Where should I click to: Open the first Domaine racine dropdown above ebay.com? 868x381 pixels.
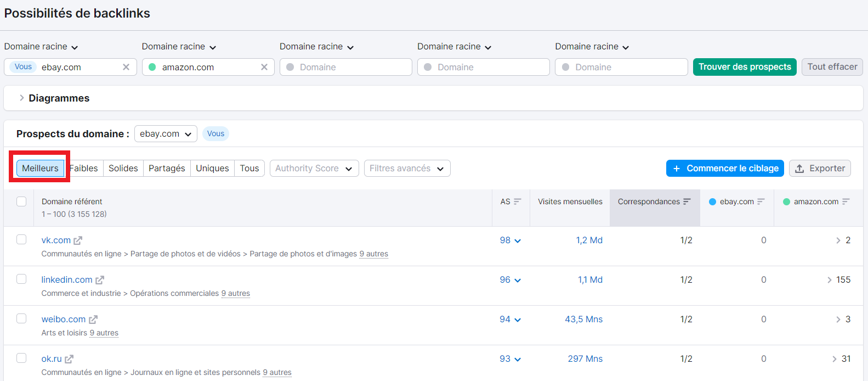41,47
